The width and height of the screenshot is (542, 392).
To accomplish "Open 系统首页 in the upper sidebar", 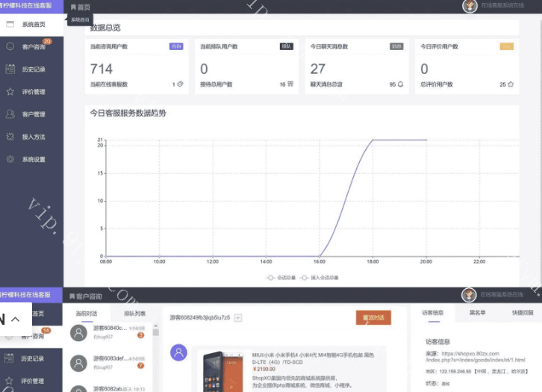I will [33, 25].
